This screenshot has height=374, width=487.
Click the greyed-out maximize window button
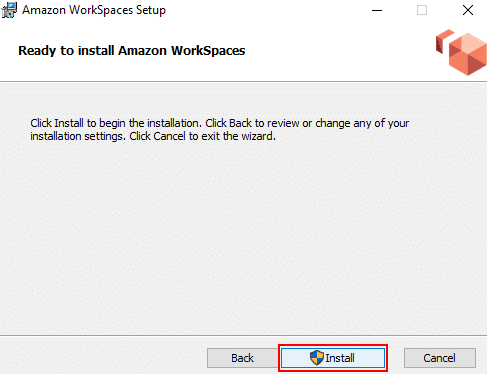tap(422, 10)
